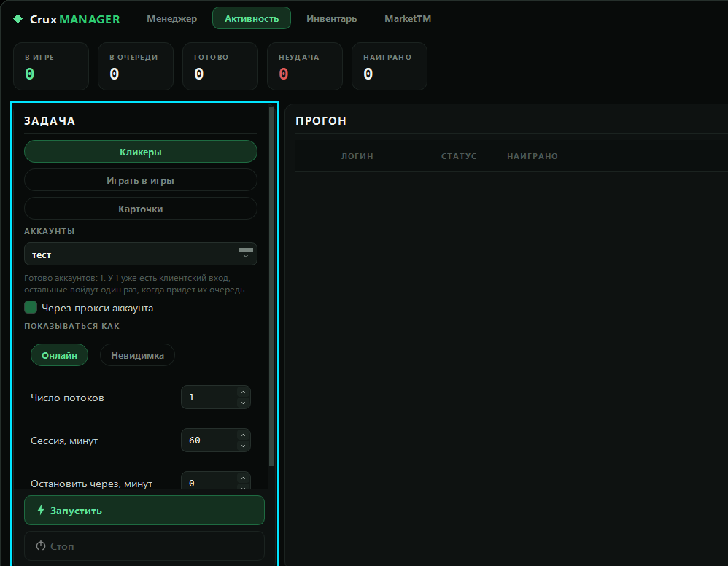Switch to the Активность tab
Viewport: 728px width, 566px height.
pos(252,18)
